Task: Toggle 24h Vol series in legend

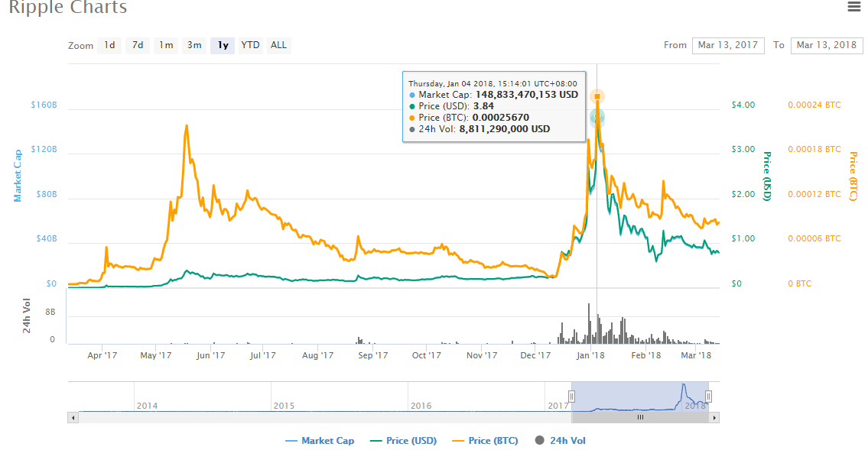Action: 561,441
